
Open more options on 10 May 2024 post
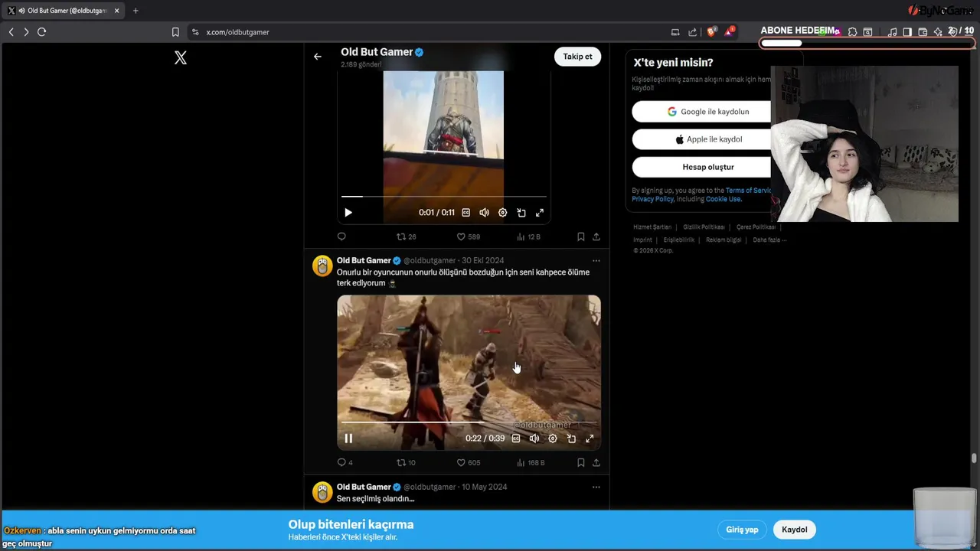click(596, 487)
